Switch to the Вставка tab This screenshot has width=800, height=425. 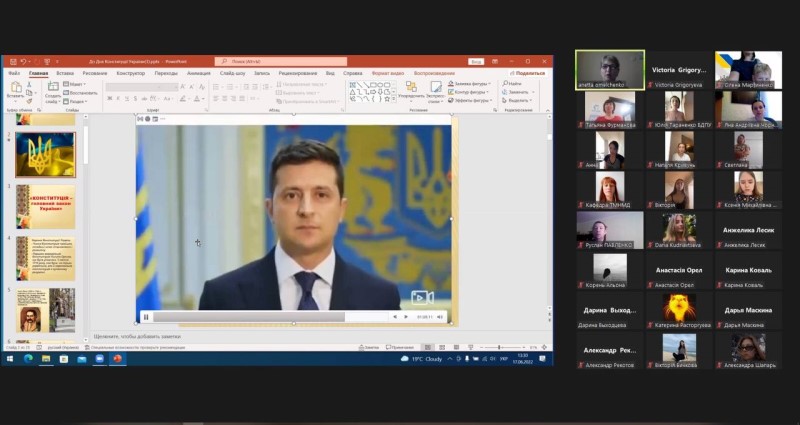click(x=65, y=73)
